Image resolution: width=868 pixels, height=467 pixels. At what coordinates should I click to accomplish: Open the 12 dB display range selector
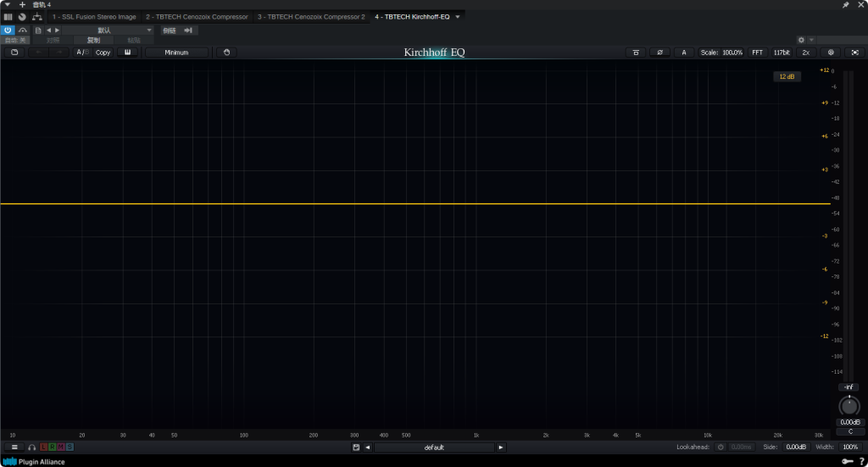pos(787,76)
